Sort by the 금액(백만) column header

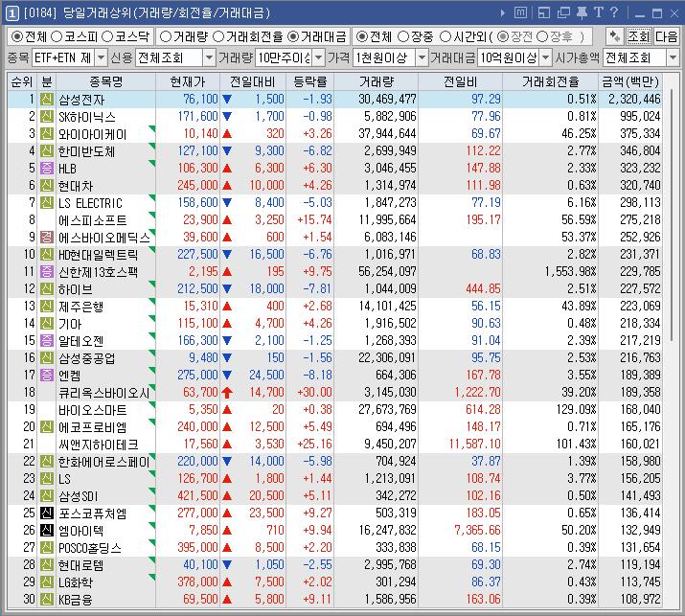pyautogui.click(x=630, y=81)
